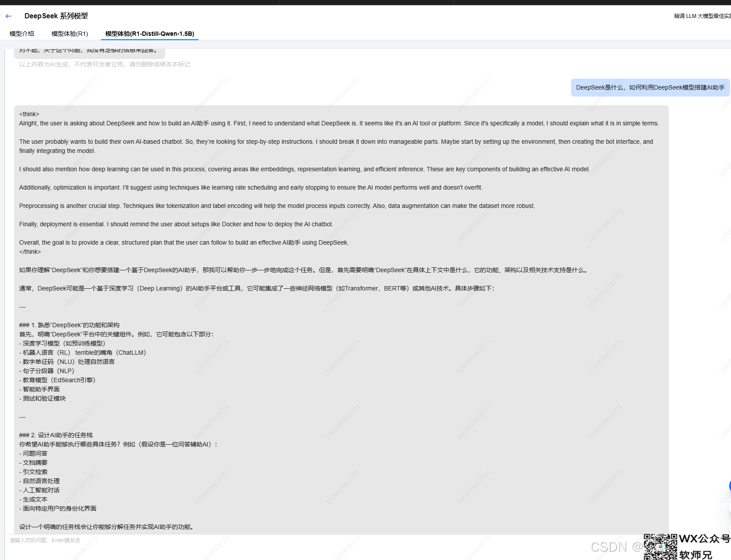Screen dimensions: 731x560
Task: Click the list item '- 测试和验证模块'
Action: [42, 398]
